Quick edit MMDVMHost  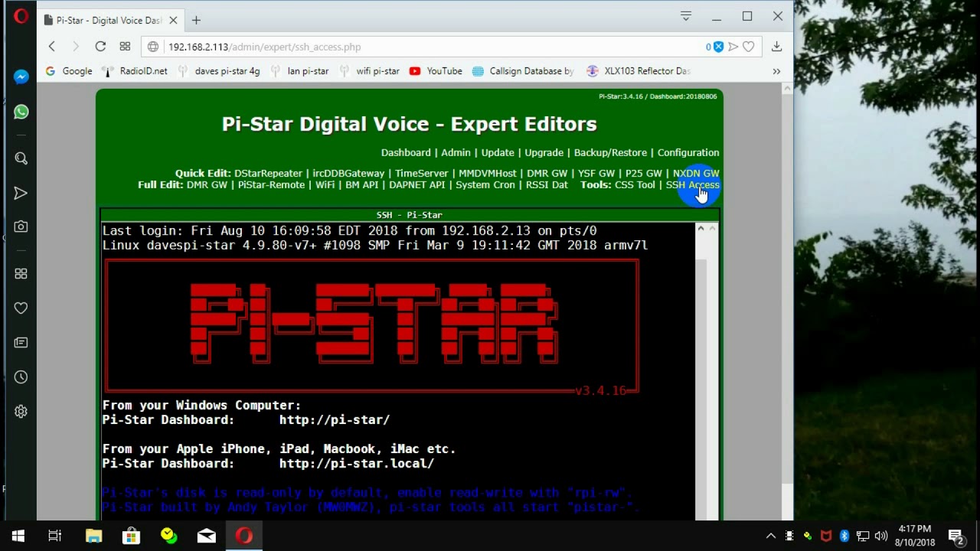pyautogui.click(x=488, y=174)
